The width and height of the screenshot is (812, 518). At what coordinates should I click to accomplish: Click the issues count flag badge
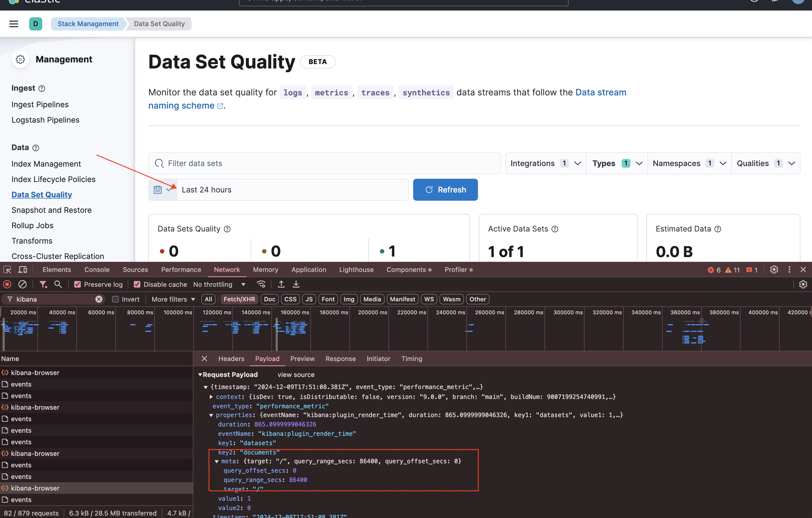[x=752, y=270]
